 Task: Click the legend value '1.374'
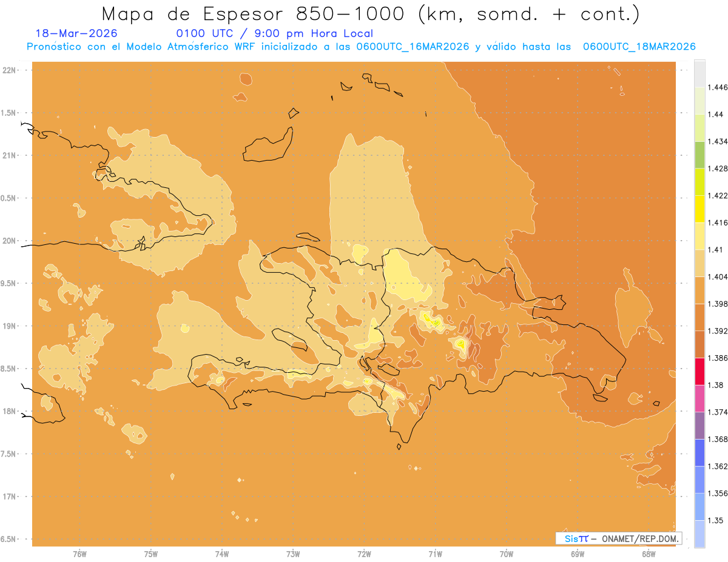(718, 412)
